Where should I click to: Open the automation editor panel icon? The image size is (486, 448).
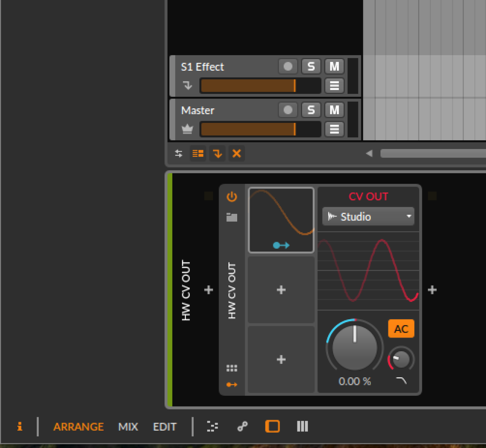(212, 427)
